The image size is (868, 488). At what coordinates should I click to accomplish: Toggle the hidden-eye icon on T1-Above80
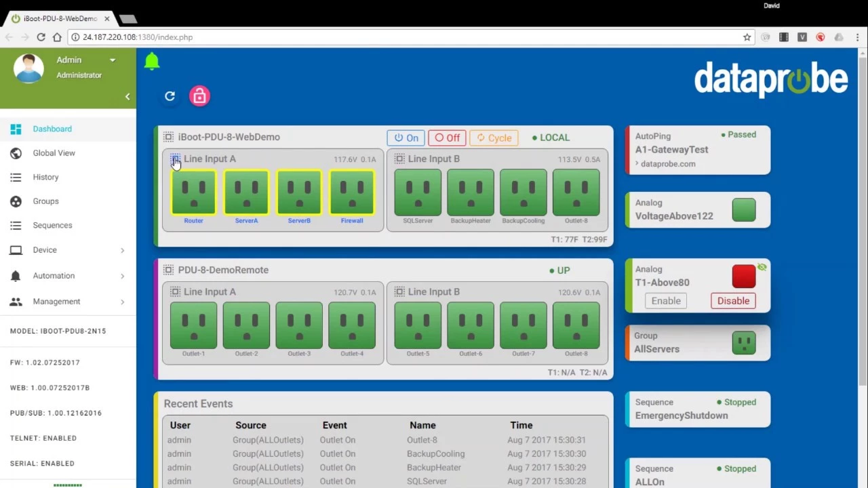coord(762,267)
